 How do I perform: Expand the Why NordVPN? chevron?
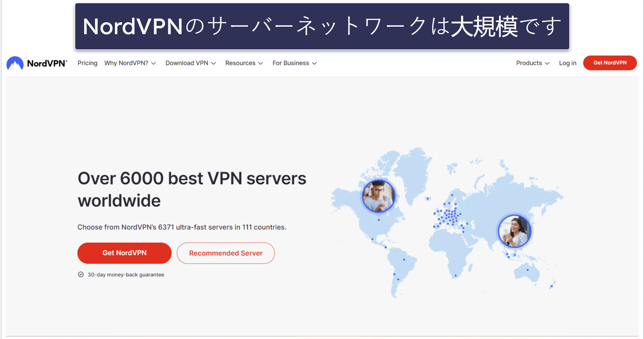(154, 63)
